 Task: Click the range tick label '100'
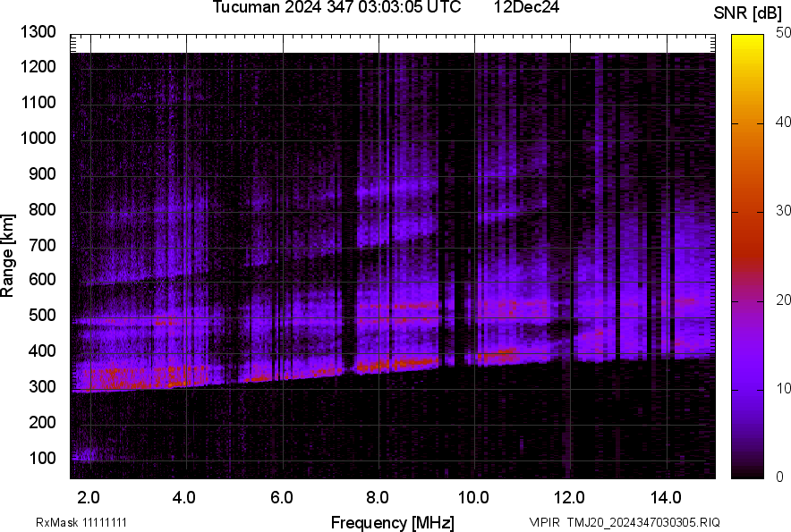pos(42,458)
